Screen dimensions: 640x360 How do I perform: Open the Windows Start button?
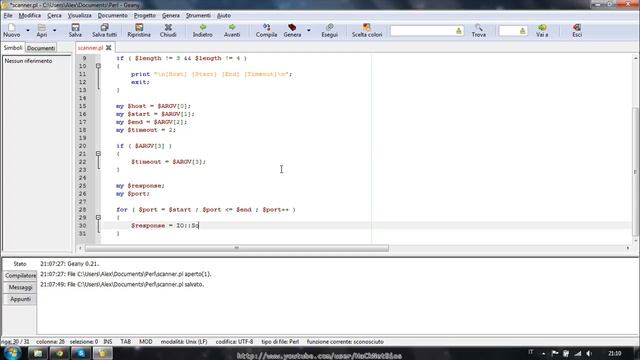pos(11,353)
